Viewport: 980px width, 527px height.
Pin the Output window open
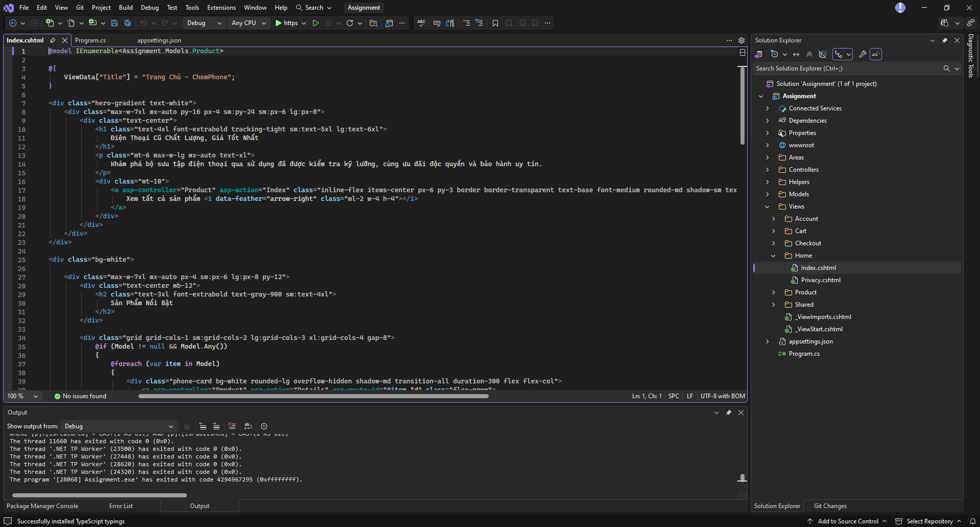pyautogui.click(x=729, y=413)
